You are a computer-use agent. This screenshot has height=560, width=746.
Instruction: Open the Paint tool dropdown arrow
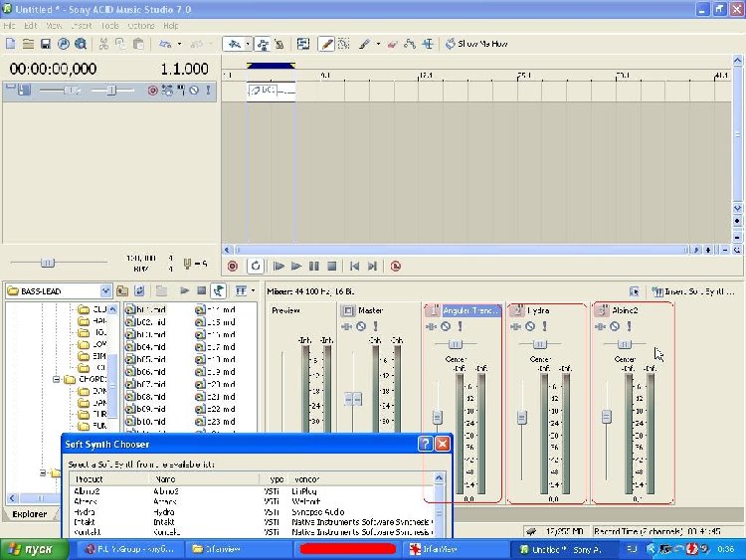click(378, 44)
